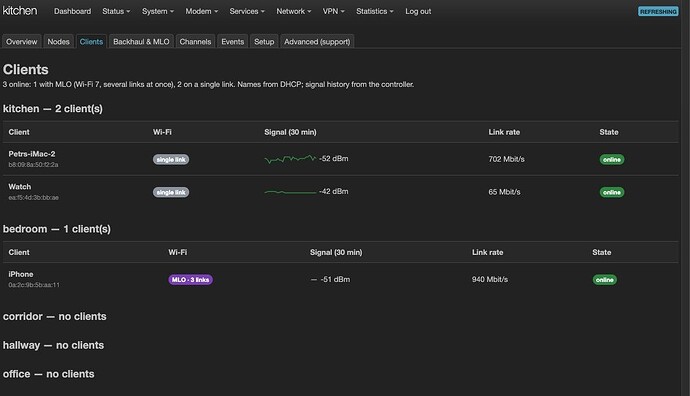The image size is (690, 396).
Task: Click the 940 Mbit/s link rate
Action: pyautogui.click(x=490, y=279)
